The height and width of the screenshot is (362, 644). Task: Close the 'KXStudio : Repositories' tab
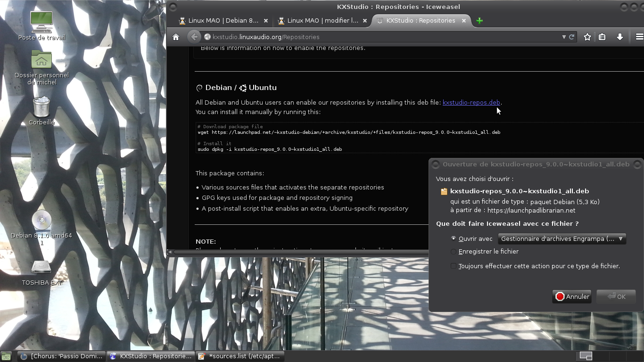coord(464,21)
